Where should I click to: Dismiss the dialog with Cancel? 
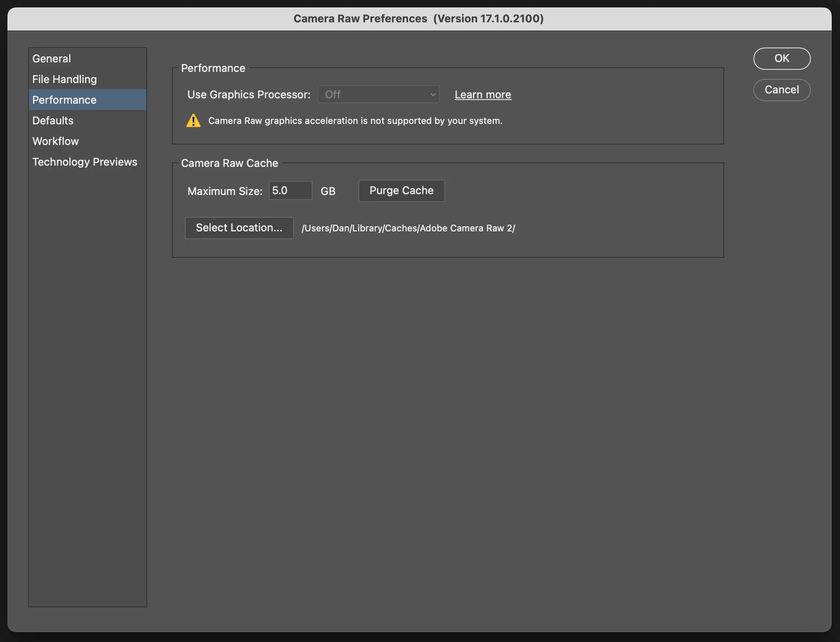point(781,90)
